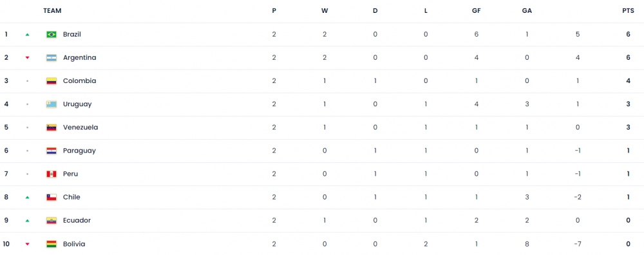Click the TEAM column header
This screenshot has height=255, width=644.
(x=52, y=11)
